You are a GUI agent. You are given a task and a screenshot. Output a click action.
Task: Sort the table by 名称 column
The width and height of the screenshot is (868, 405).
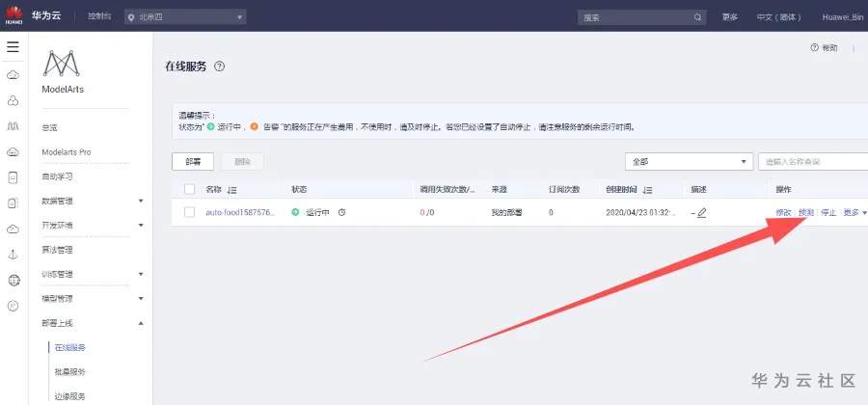click(231, 190)
